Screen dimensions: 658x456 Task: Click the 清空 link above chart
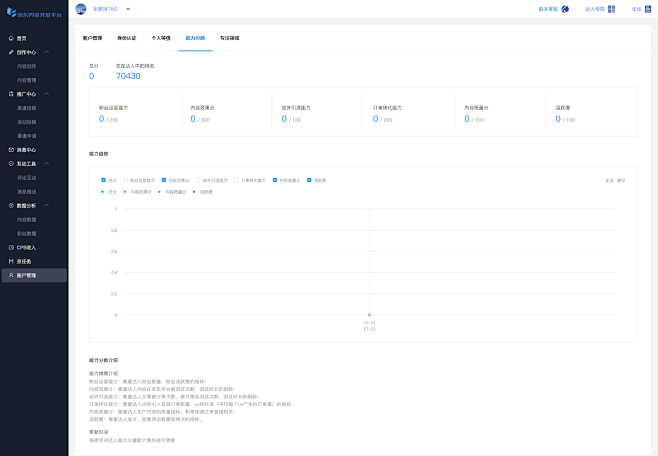pyautogui.click(x=621, y=181)
